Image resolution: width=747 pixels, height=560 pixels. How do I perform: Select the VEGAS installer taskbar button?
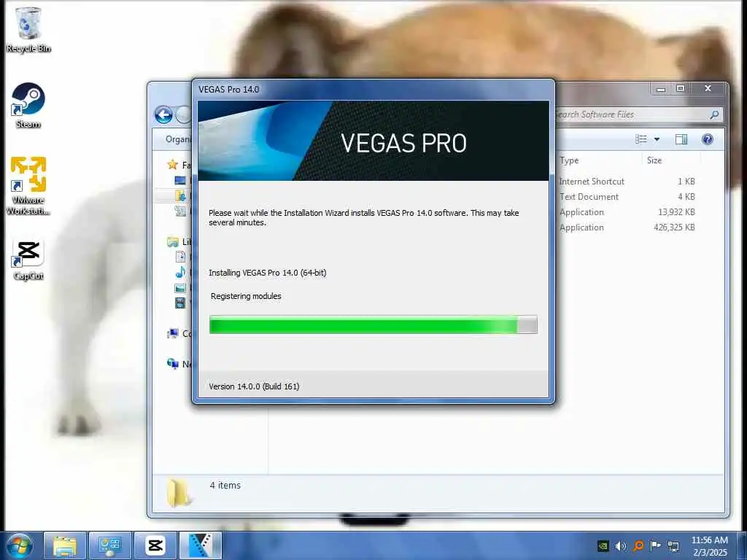(201, 545)
